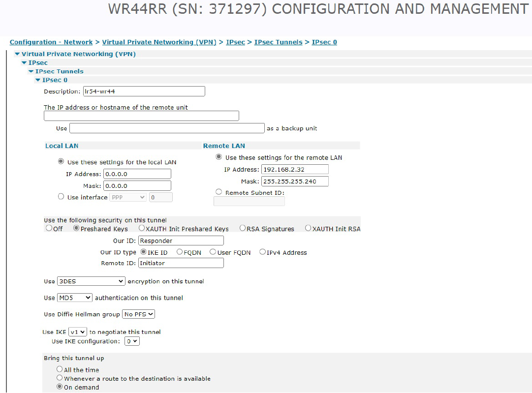The image size is (532, 393).
Task: Click 'Use the following security on this tunnel' text
Action: click(105, 220)
